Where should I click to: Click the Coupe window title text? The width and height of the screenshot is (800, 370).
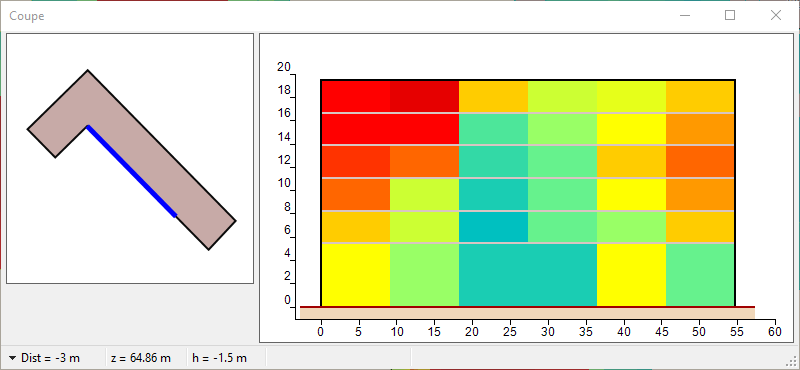click(27, 16)
